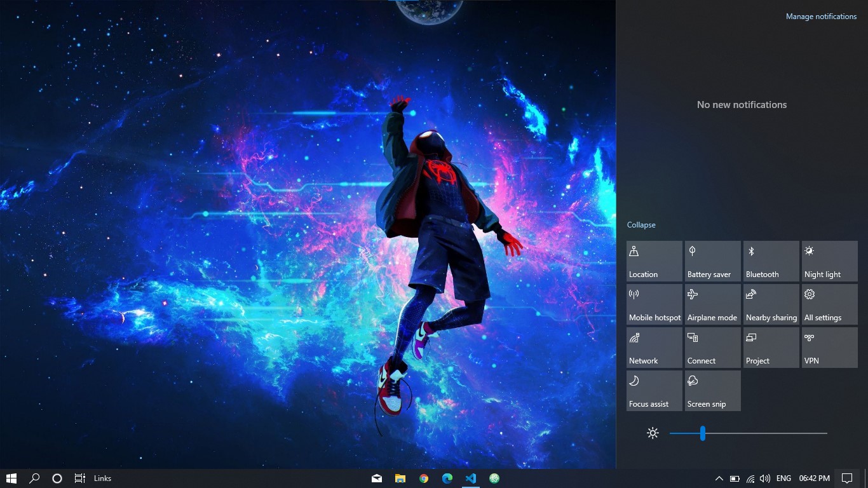Viewport: 868px width, 488px height.
Task: Open the taskbar search magnifier
Action: pos(34,478)
